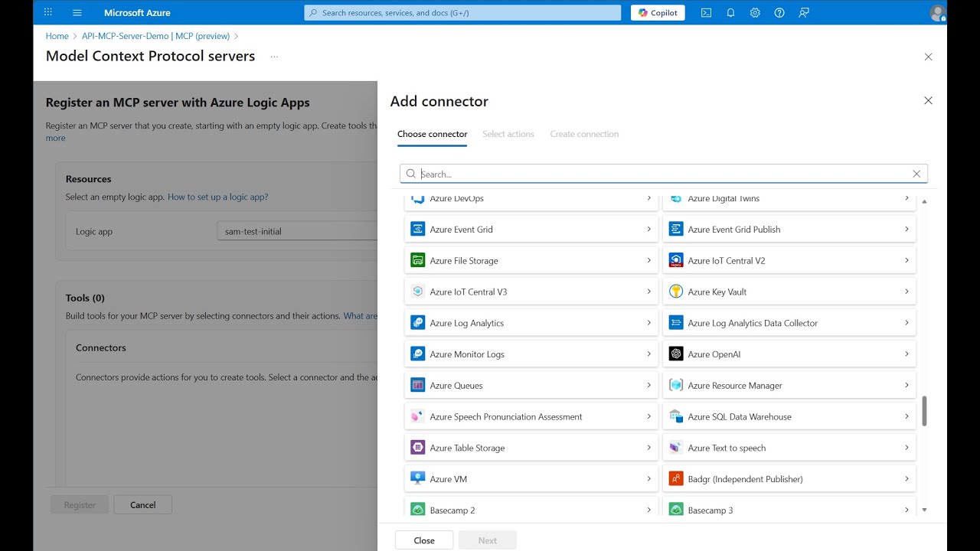Clear the connector search with X
This screenshot has width=980, height=551.
tap(916, 174)
